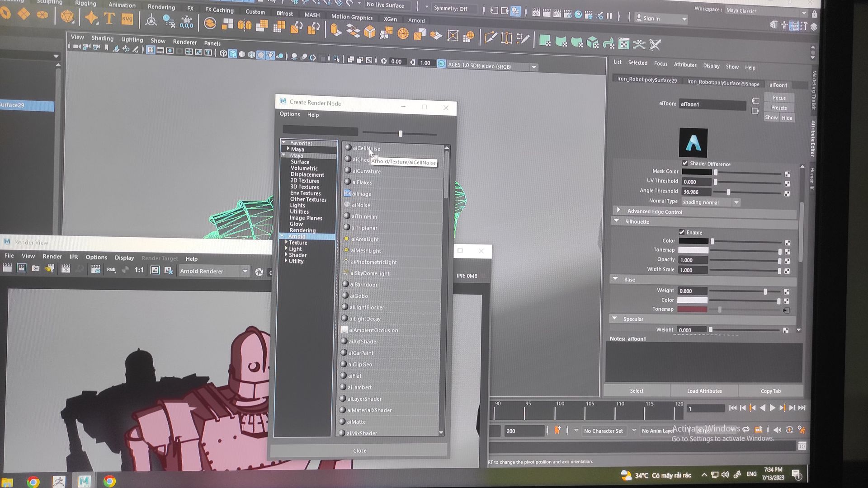Screen dimensions: 868x488
Task: Collapse the Silhouette section
Action: [x=617, y=221]
